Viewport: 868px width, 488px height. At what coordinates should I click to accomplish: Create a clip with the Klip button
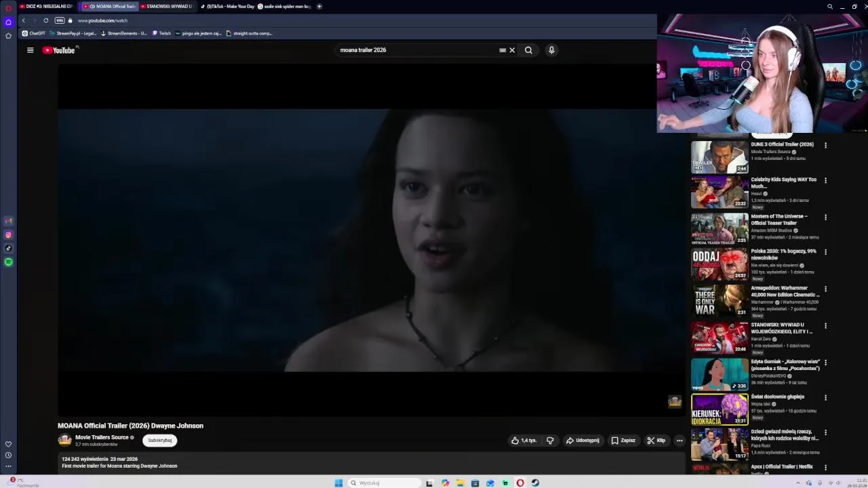click(x=656, y=441)
